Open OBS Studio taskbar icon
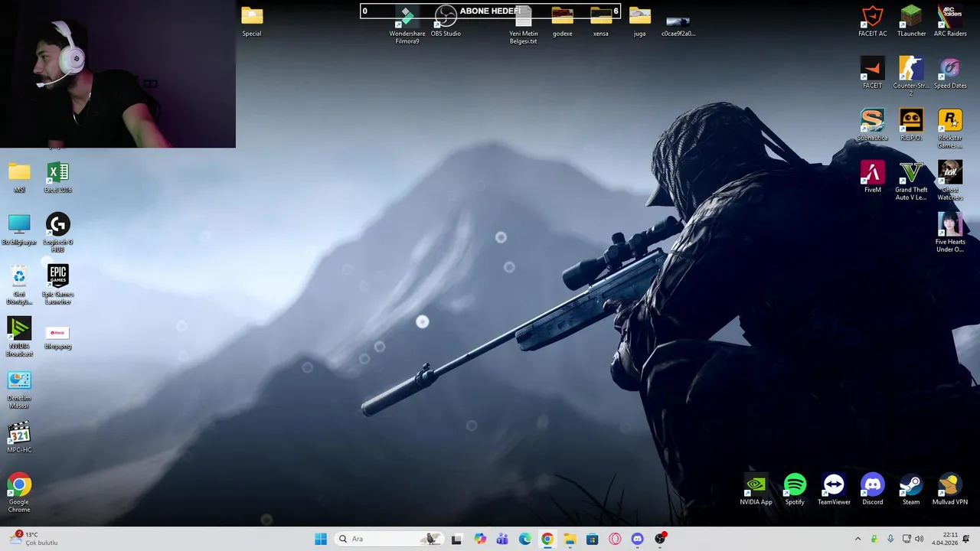The image size is (980, 551). pyautogui.click(x=661, y=539)
